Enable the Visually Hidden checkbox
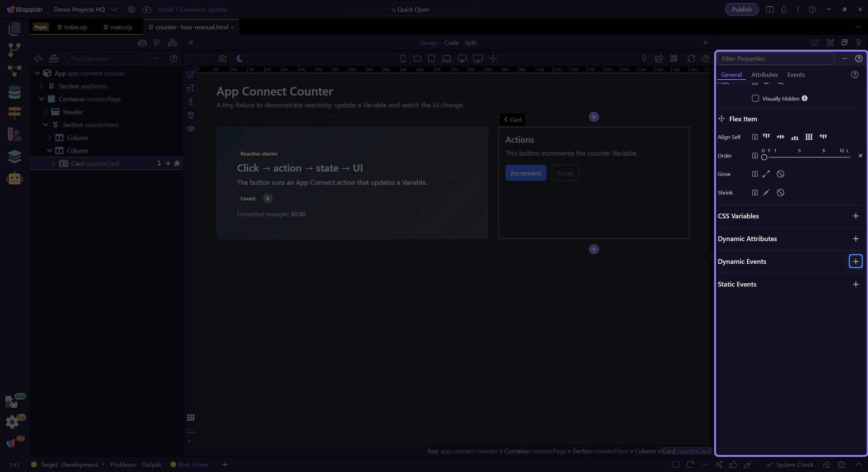The width and height of the screenshot is (868, 472). [755, 99]
